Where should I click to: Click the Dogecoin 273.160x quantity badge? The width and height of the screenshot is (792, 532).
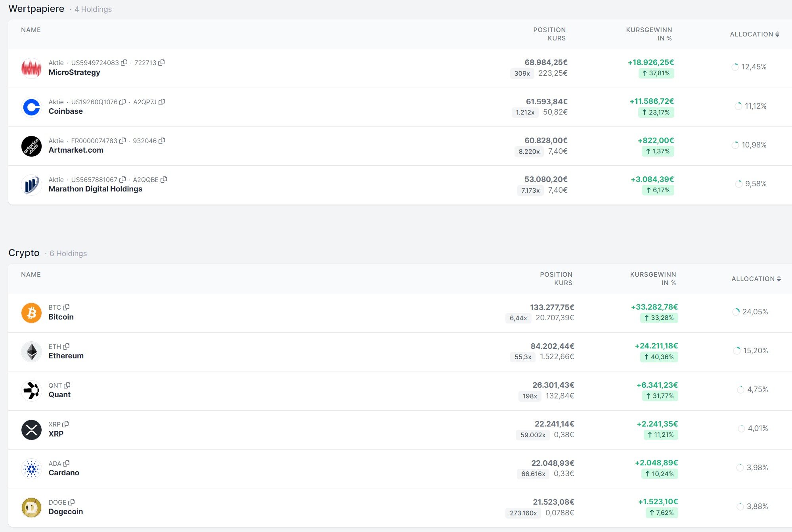click(523, 513)
